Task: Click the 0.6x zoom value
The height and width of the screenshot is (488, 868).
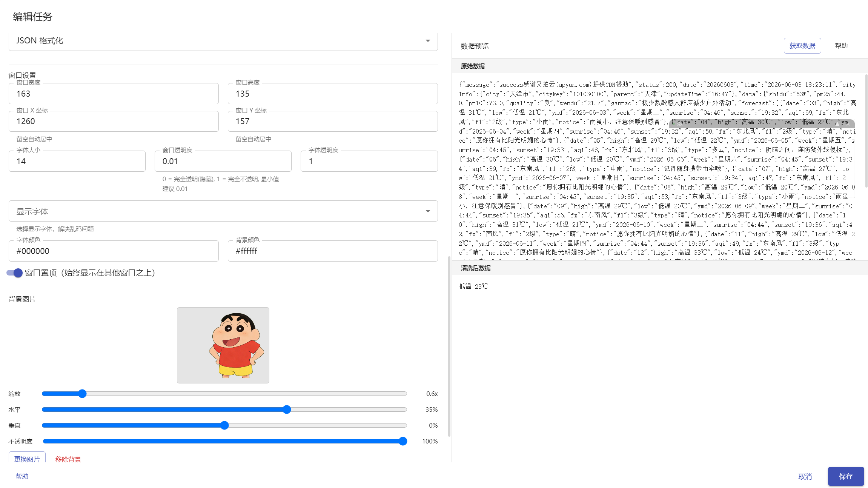Action: [432, 394]
